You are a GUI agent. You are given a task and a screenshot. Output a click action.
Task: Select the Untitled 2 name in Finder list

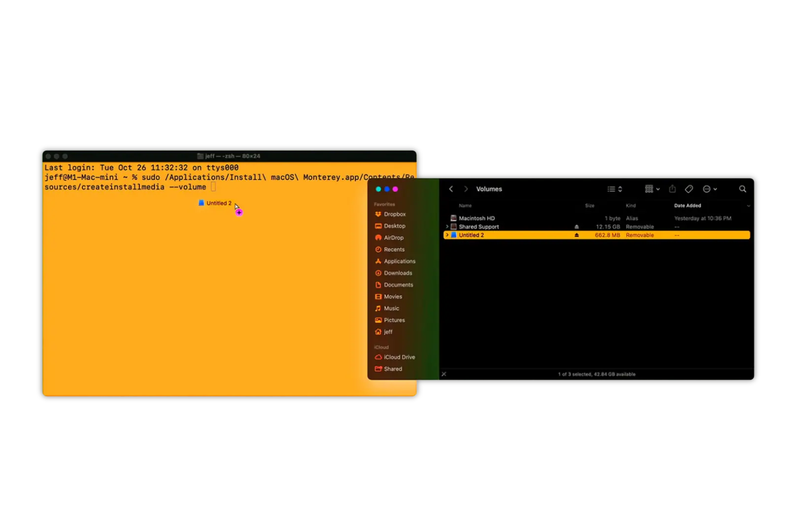point(471,235)
